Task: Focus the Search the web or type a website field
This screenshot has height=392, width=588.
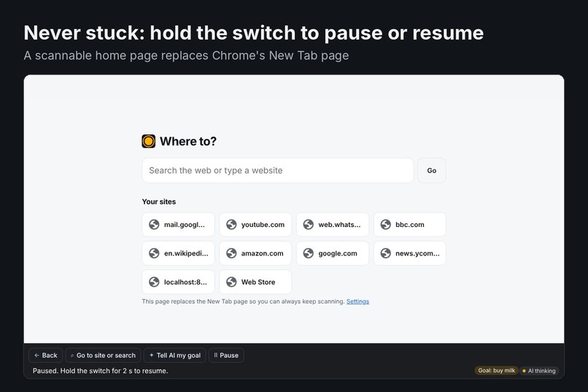Action: click(x=278, y=171)
